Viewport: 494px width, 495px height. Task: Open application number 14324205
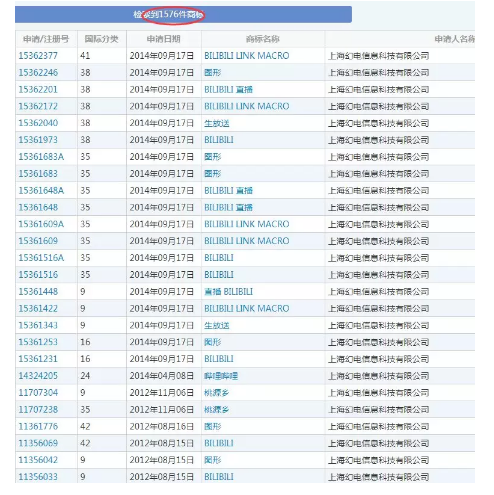38,376
